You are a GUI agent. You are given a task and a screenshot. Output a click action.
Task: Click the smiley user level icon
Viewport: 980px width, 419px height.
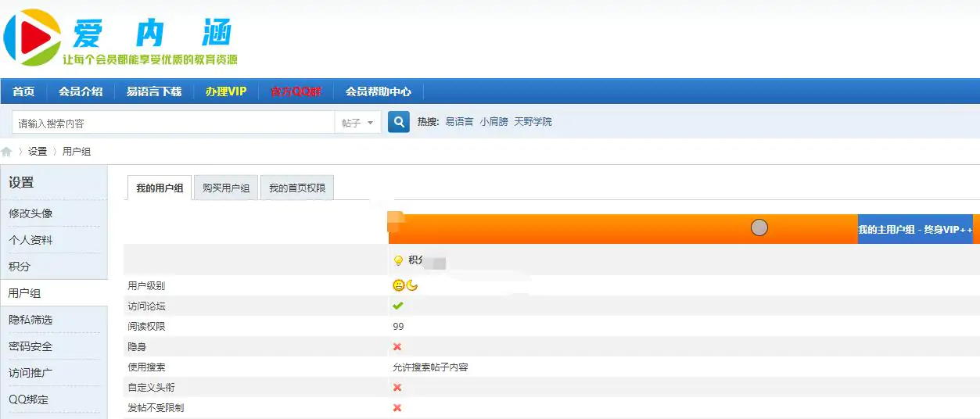click(x=399, y=285)
